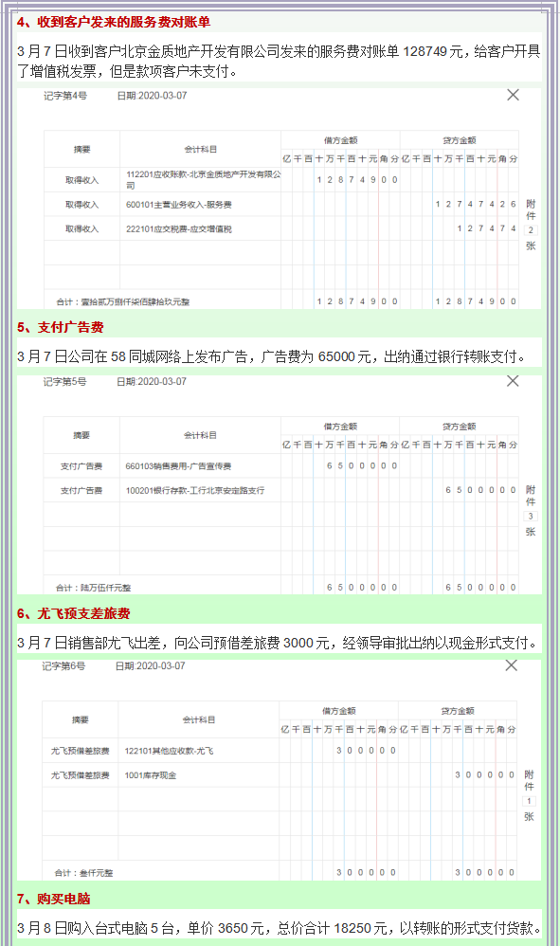Click account 112201应收账款-北京金质地产开发有限公司

[x=203, y=180]
